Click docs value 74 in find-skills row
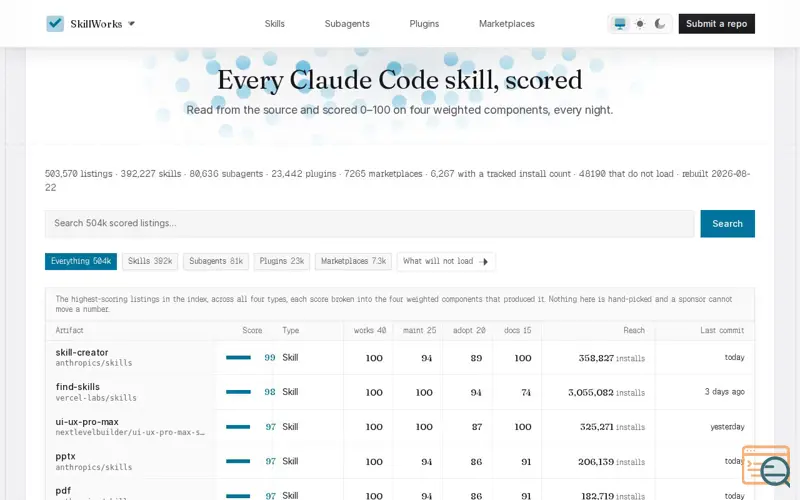Screen dimensions: 800x500 click(x=526, y=392)
